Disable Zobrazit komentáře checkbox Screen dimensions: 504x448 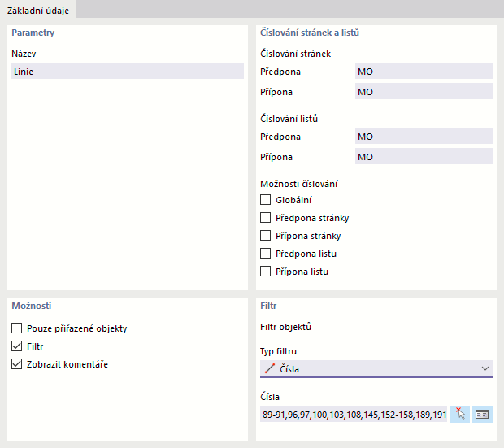tap(17, 364)
